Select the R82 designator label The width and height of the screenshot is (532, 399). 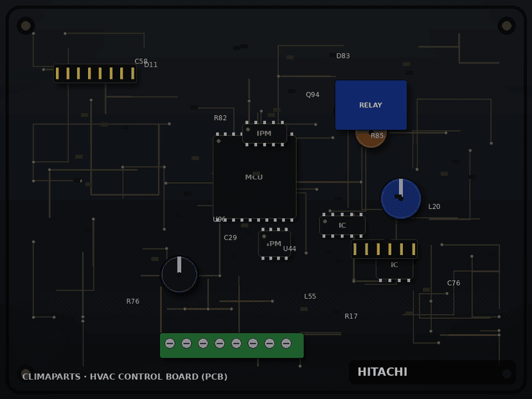click(x=220, y=118)
